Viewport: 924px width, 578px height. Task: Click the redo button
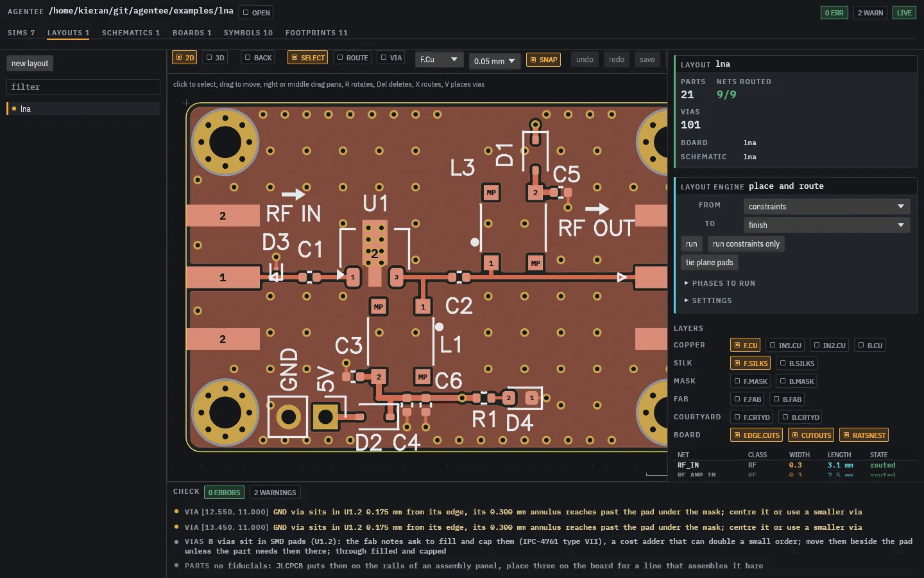(617, 60)
